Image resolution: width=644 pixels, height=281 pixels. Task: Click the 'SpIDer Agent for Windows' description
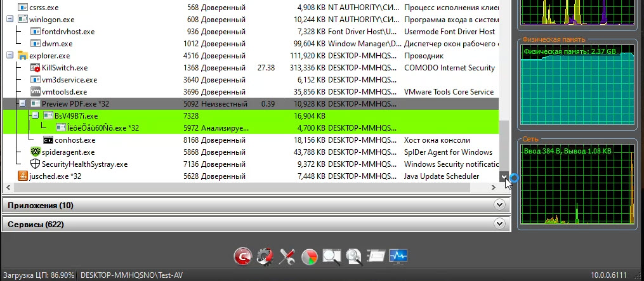pyautogui.click(x=448, y=152)
